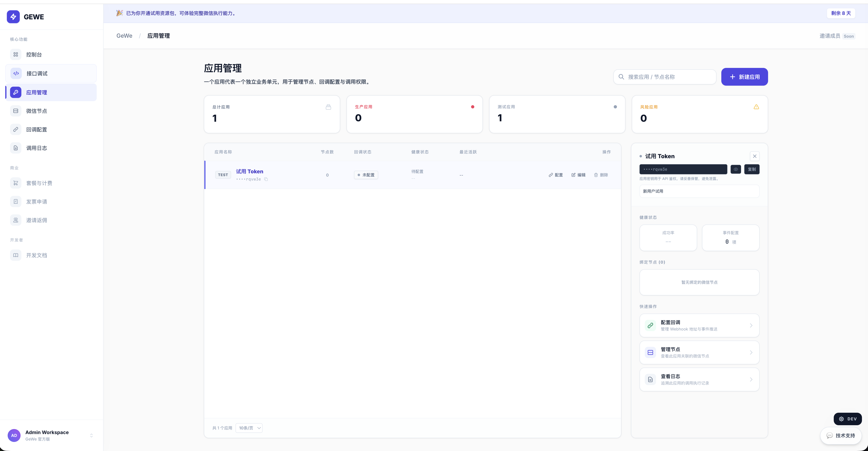
Task: Close the 试用 Token detail panel
Action: (x=754, y=156)
